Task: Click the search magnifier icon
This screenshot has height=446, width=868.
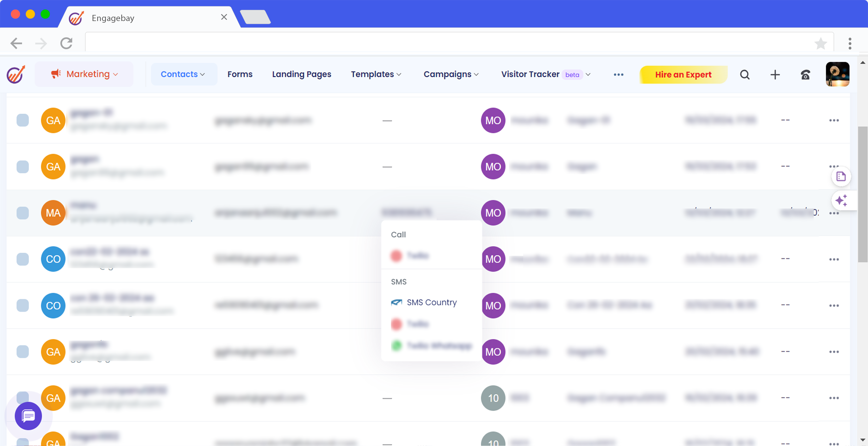Action: pos(745,75)
